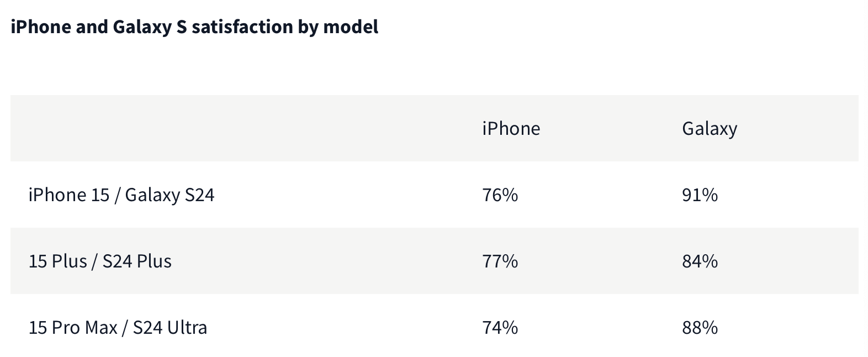Select the Galaxy column header
The image size is (868, 357).
(710, 129)
